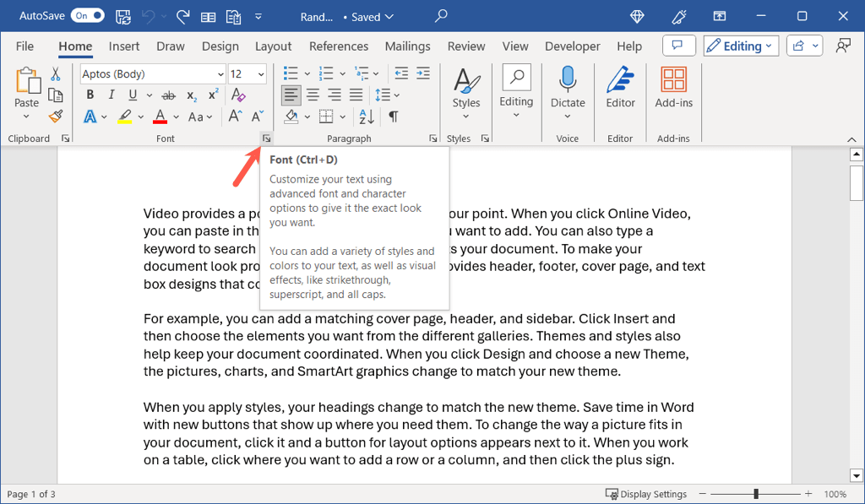Turn off the AutoSave switch
The width and height of the screenshot is (865, 504).
[x=87, y=15]
